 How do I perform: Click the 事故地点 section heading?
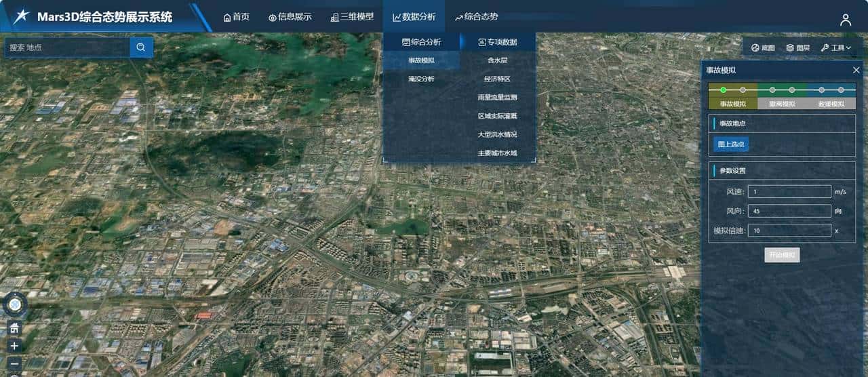pos(732,123)
